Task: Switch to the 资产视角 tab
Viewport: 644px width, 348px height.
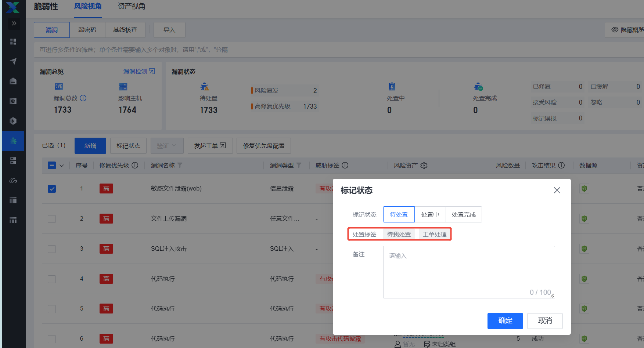Action: (131, 7)
